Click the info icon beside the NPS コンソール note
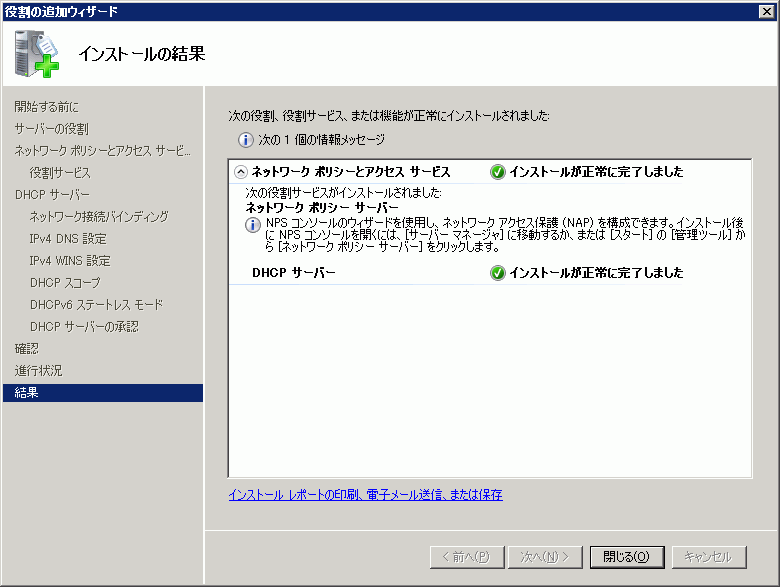 pos(253,225)
